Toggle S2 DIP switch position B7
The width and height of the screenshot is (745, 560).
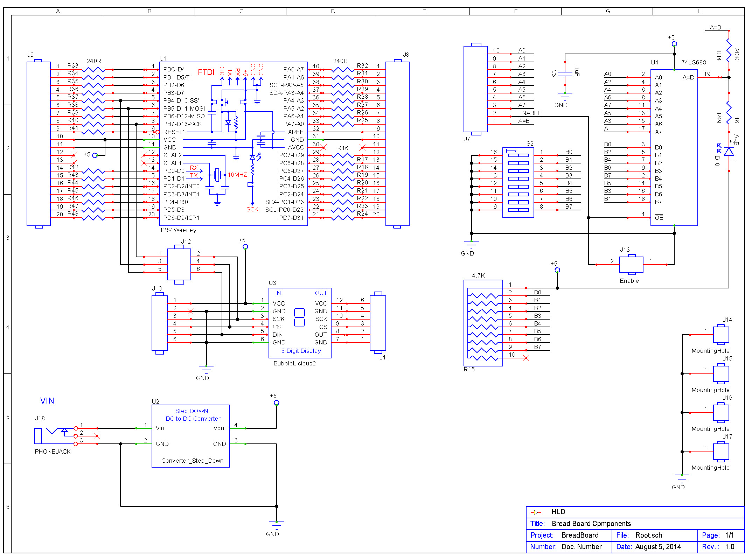(x=518, y=210)
